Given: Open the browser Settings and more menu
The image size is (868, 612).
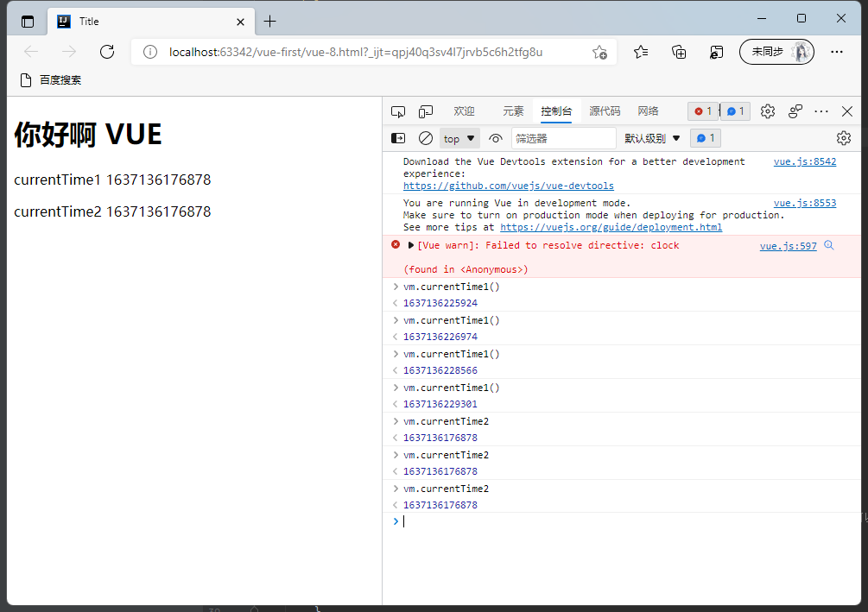Looking at the screenshot, I should [837, 52].
